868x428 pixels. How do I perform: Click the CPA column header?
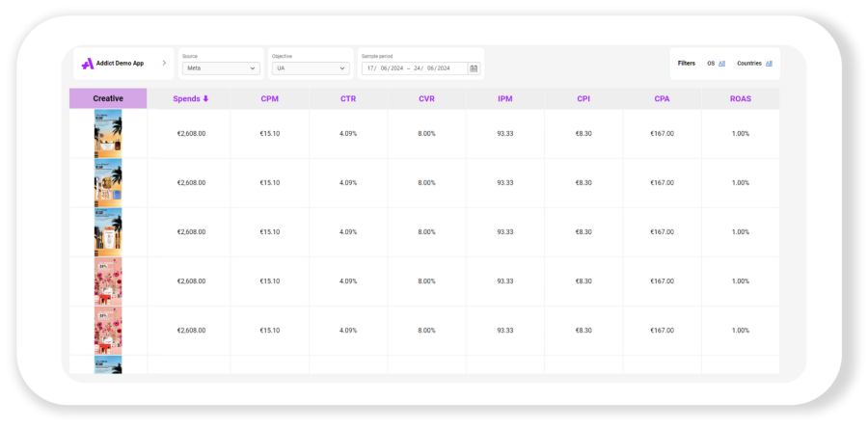[662, 98]
